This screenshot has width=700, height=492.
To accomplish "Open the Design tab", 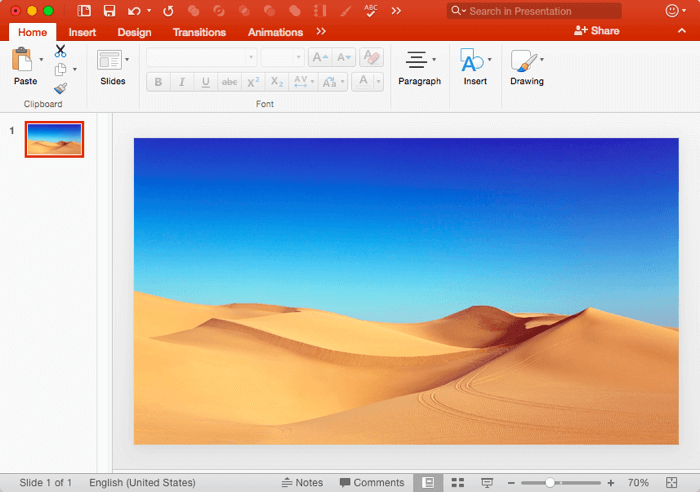I will coord(134,32).
